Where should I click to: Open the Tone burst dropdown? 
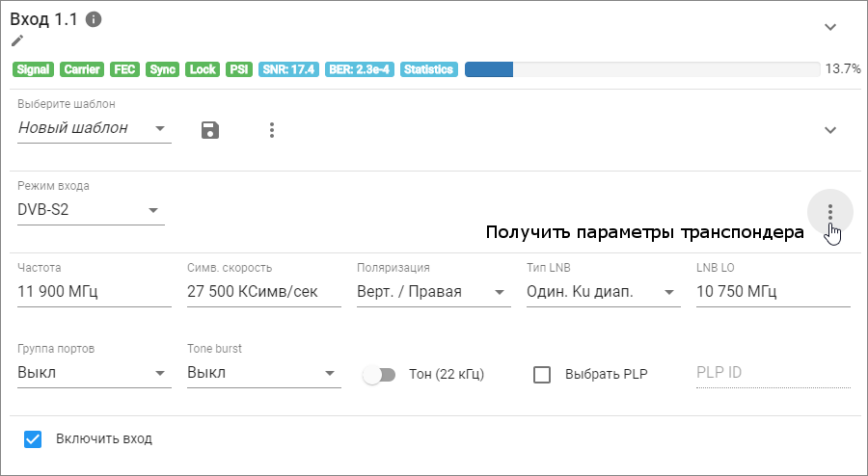coord(264,373)
